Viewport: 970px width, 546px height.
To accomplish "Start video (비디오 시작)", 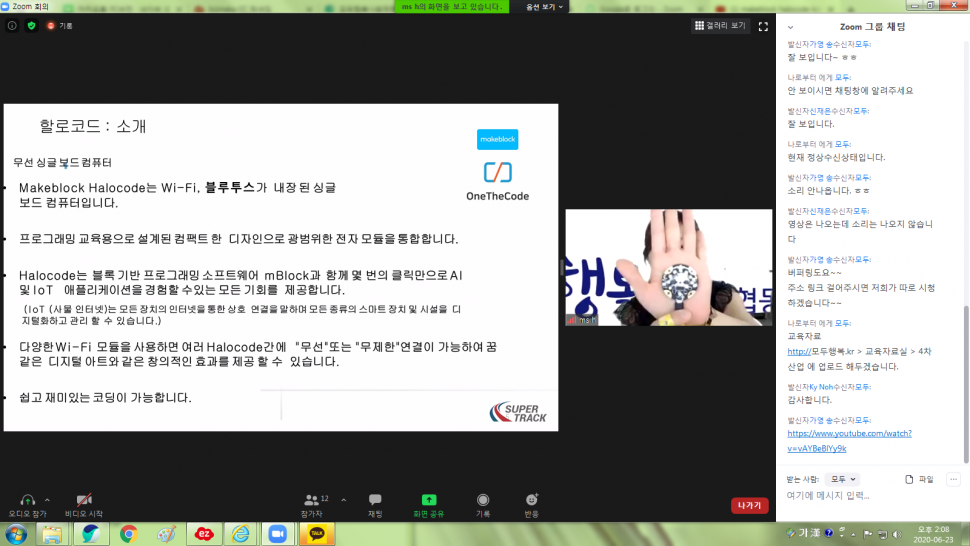I will [x=84, y=505].
